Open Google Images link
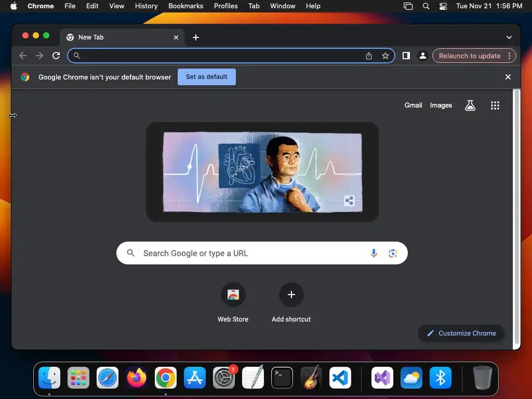Viewport: 532px width, 399px height. click(441, 105)
